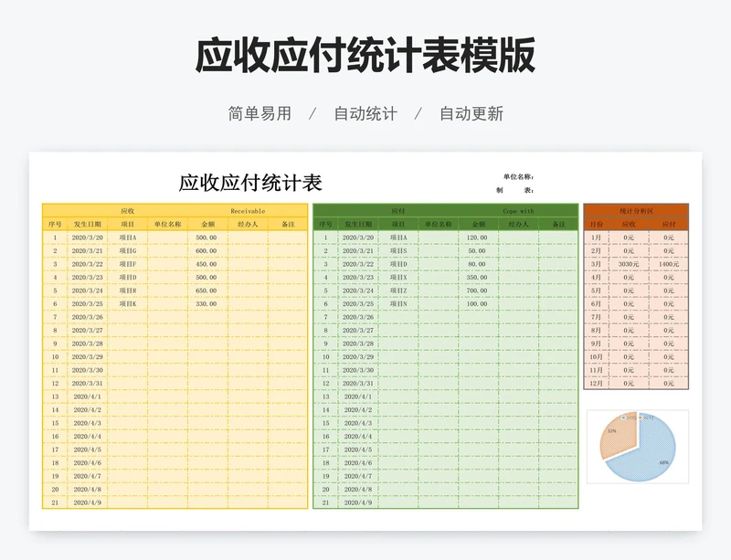
Task: Select the 700.00 amount cell
Action: (x=477, y=291)
